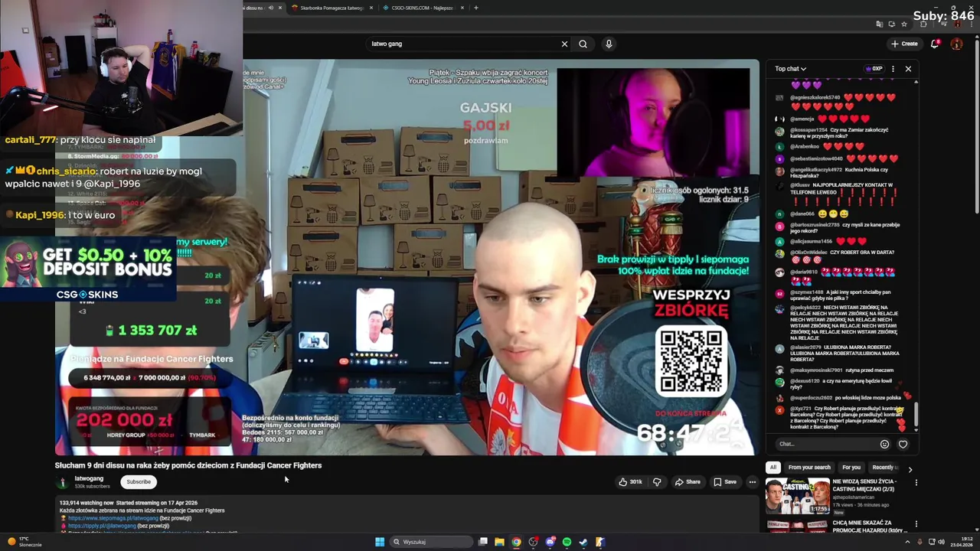The image size is (980, 551).
Task: Open a new browser tab
Action: (x=475, y=8)
